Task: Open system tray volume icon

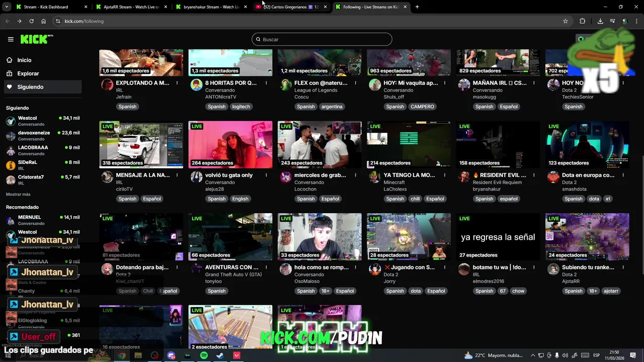Action: 565,355
